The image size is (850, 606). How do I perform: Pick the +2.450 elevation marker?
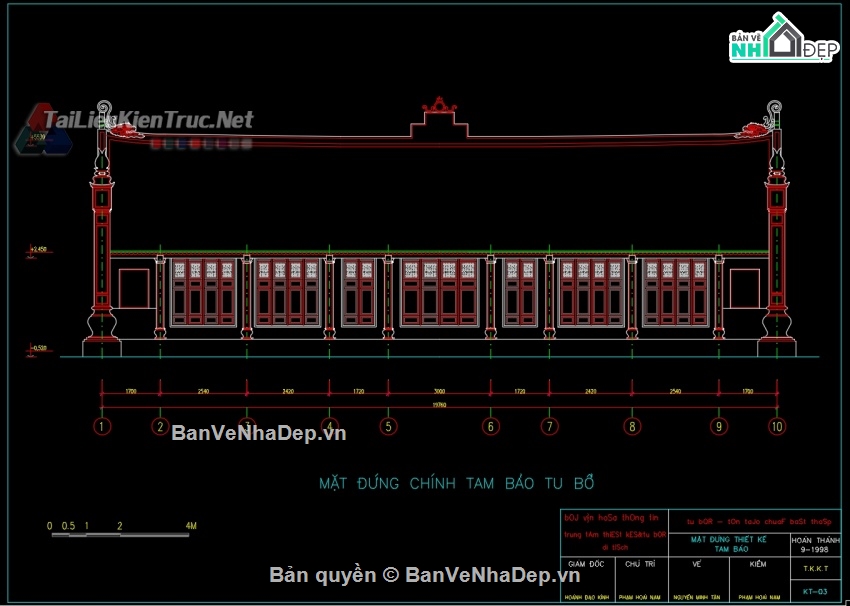coord(40,249)
